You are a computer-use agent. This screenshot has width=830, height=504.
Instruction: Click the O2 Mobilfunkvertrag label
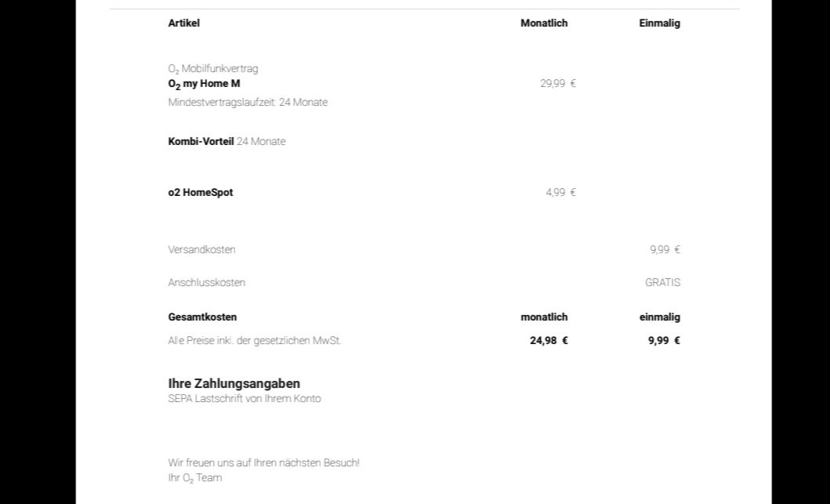point(213,69)
